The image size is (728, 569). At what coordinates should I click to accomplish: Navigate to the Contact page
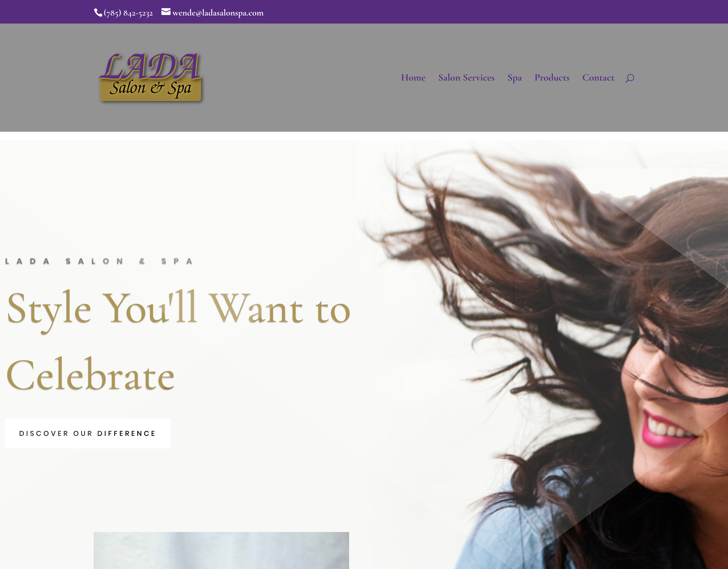point(598,78)
